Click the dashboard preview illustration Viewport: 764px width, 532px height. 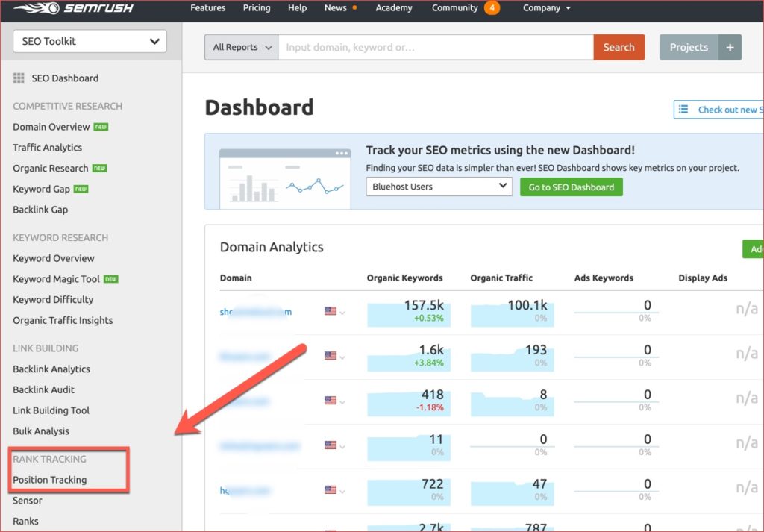(285, 178)
